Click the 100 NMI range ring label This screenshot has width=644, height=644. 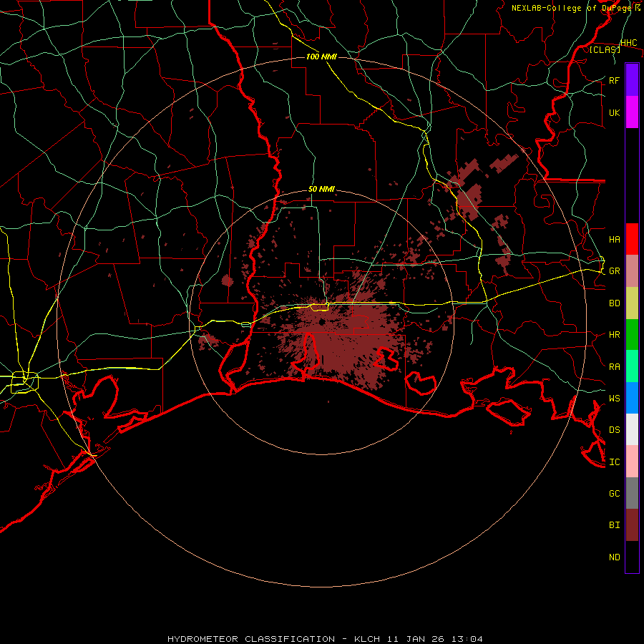321,57
